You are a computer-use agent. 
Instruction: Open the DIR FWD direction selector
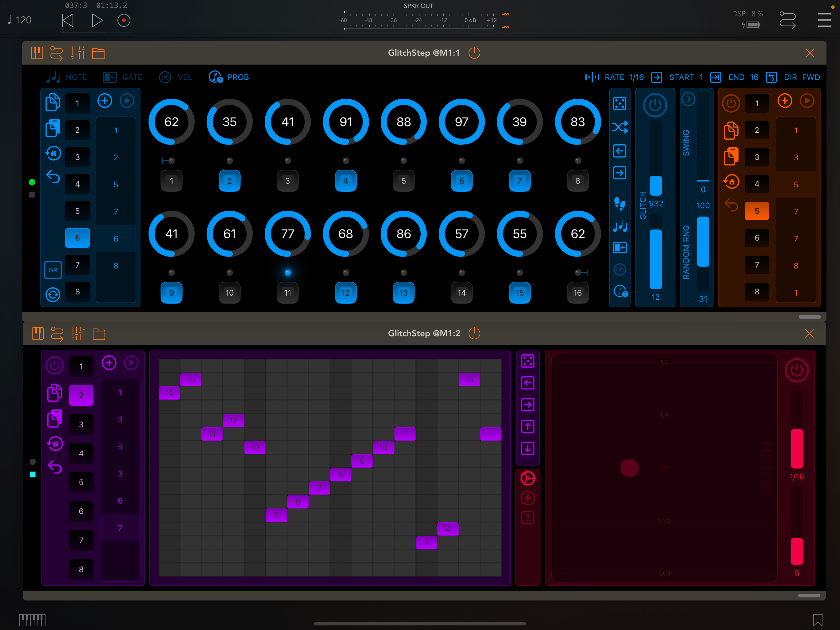pyautogui.click(x=793, y=77)
